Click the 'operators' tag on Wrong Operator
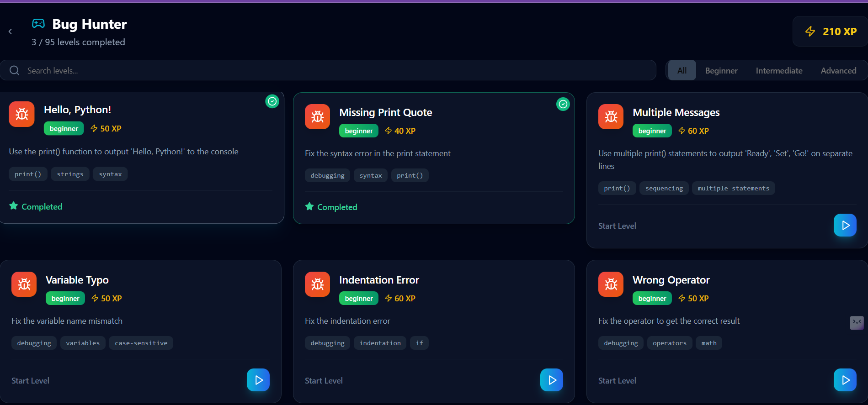The width and height of the screenshot is (868, 405). 670,343
